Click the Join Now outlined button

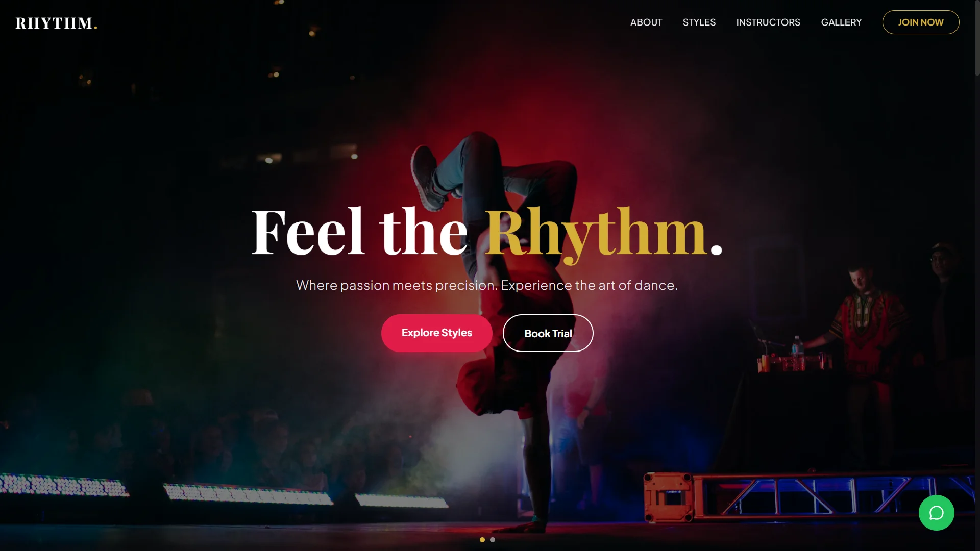coord(921,22)
